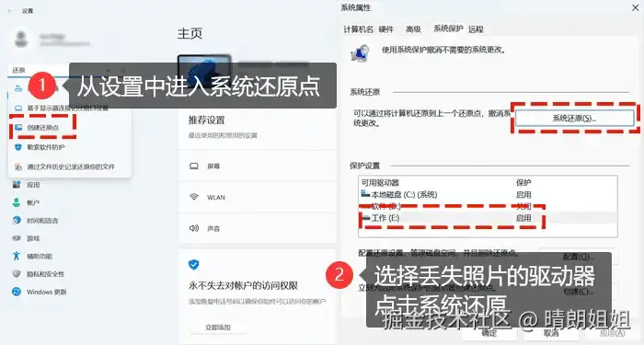The image size is (644, 345).
Task: Click the back arrow in Settings
Action: [x=10, y=11]
